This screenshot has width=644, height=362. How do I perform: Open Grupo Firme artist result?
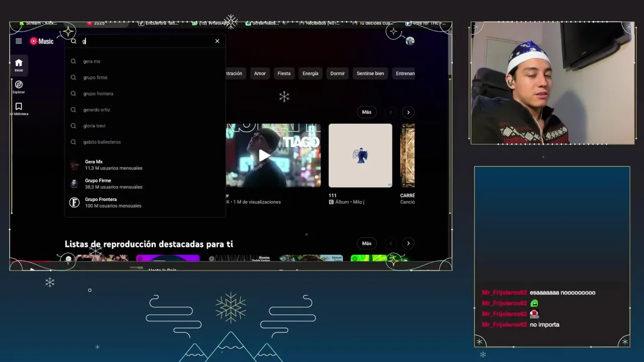pyautogui.click(x=145, y=184)
